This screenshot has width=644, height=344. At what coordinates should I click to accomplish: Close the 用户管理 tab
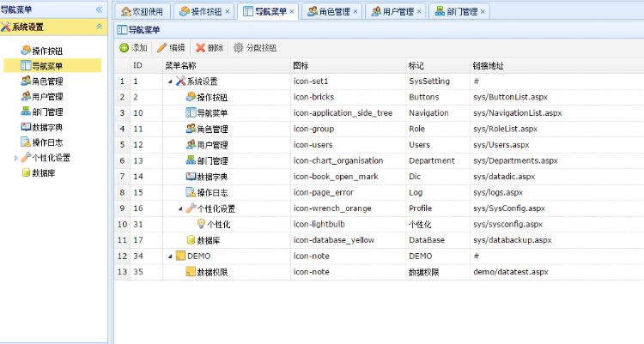pos(419,11)
